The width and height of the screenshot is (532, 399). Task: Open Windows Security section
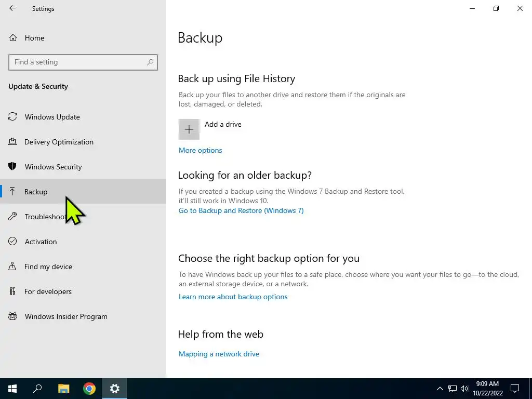coord(83,167)
